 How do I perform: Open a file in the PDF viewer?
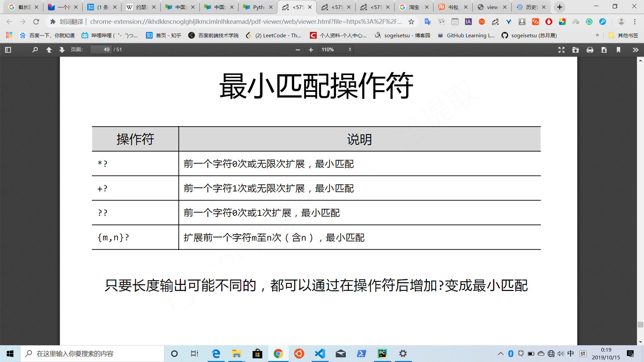click(576, 50)
